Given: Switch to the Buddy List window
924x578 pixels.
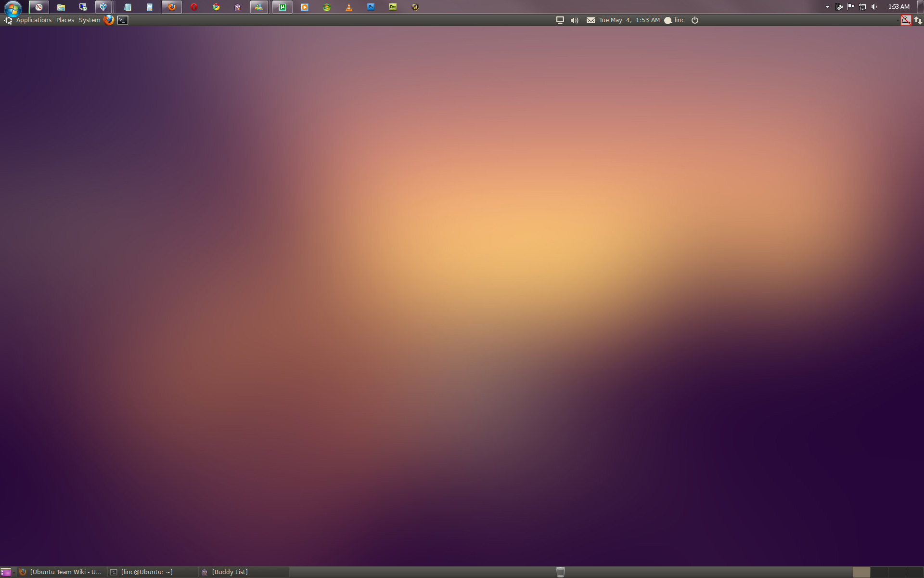Looking at the screenshot, I should [x=244, y=572].
